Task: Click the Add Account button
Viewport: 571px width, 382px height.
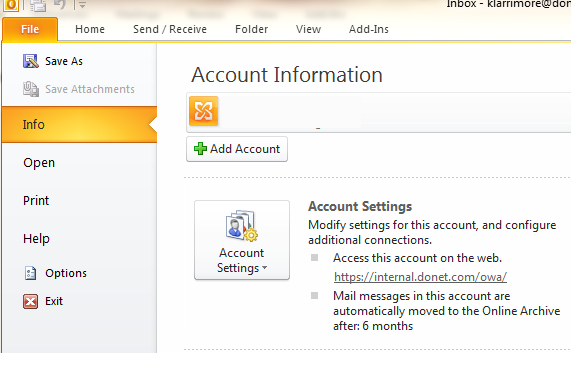Action: pos(237,149)
